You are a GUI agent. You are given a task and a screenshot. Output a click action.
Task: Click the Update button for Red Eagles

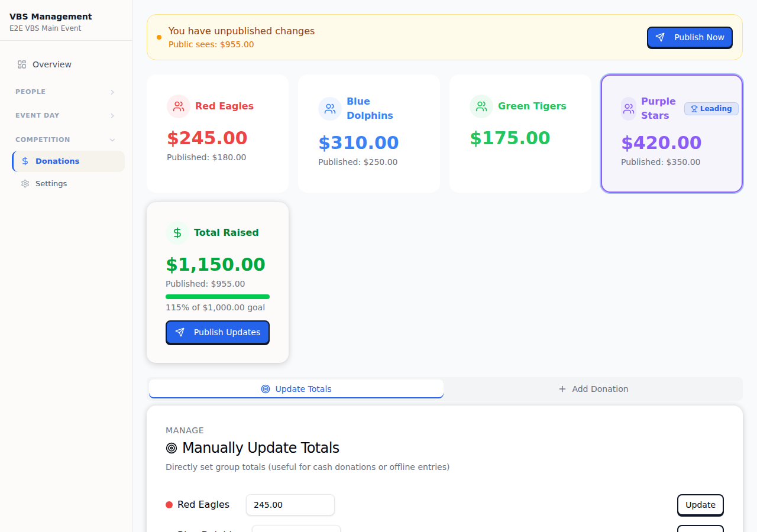tap(700, 505)
